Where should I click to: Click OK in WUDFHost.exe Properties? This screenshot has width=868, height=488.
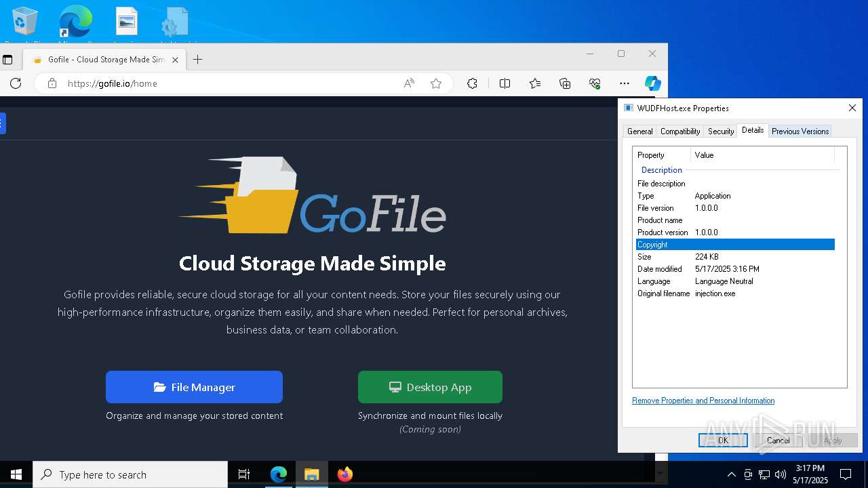(723, 440)
